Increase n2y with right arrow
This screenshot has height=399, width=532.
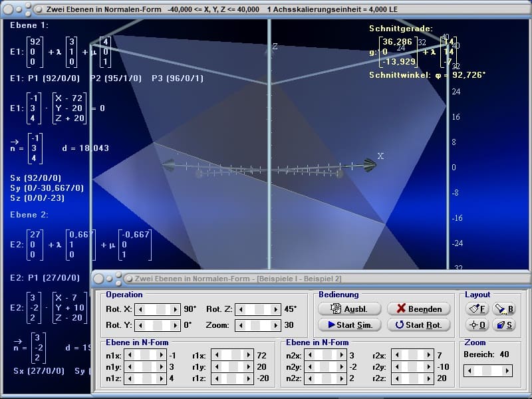tap(342, 366)
